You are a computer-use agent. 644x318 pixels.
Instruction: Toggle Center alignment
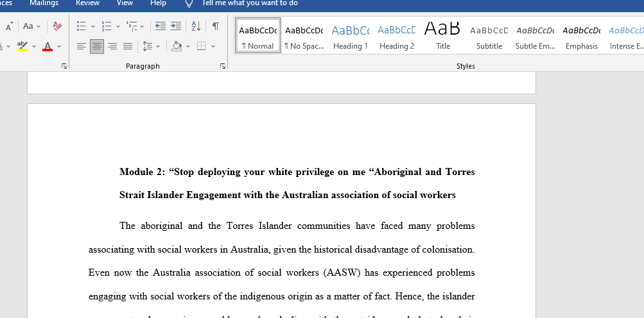pos(97,46)
